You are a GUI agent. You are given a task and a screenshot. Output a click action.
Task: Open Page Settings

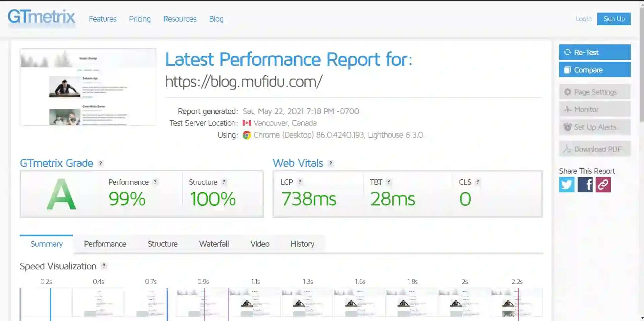pyautogui.click(x=595, y=92)
